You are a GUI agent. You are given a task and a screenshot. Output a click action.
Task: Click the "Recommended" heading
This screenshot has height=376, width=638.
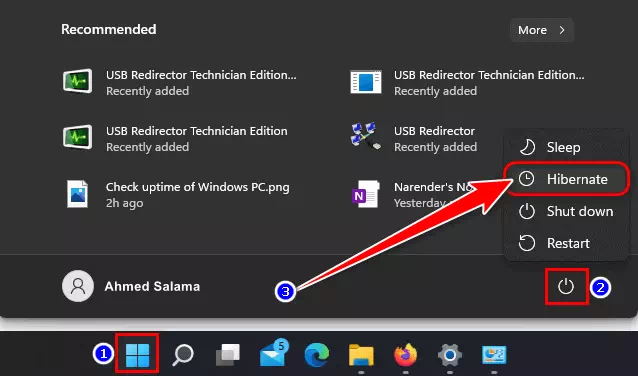(x=109, y=30)
